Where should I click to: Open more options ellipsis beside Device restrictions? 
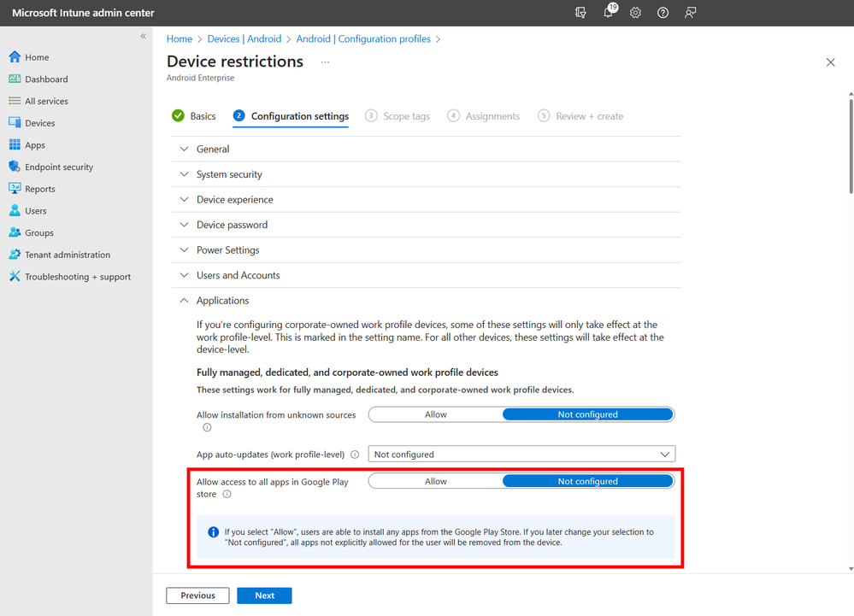(x=325, y=62)
